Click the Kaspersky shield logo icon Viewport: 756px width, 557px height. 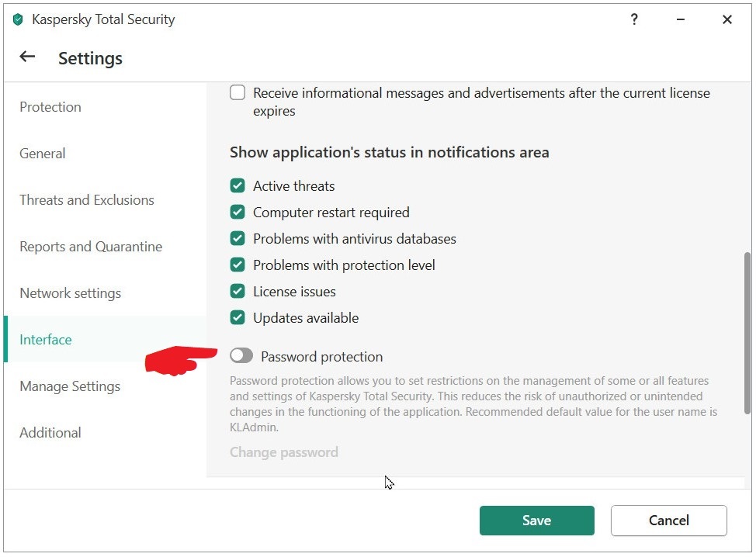pyautogui.click(x=19, y=20)
